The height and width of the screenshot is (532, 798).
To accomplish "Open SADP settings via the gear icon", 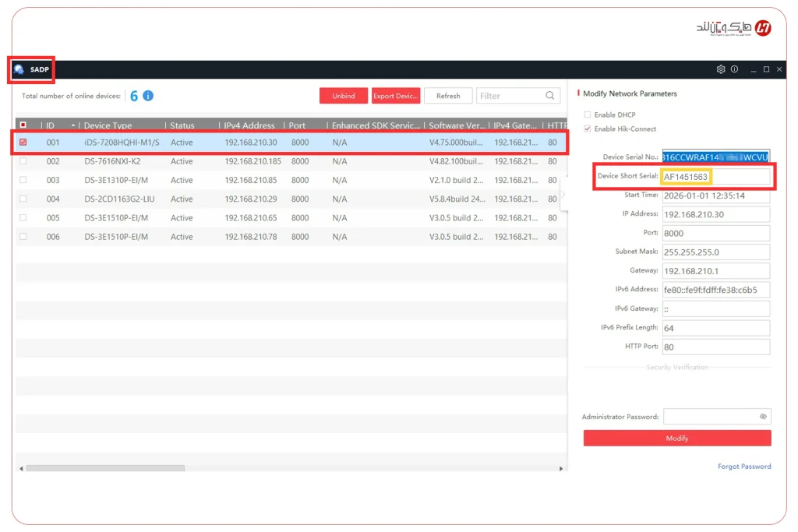I will click(721, 69).
